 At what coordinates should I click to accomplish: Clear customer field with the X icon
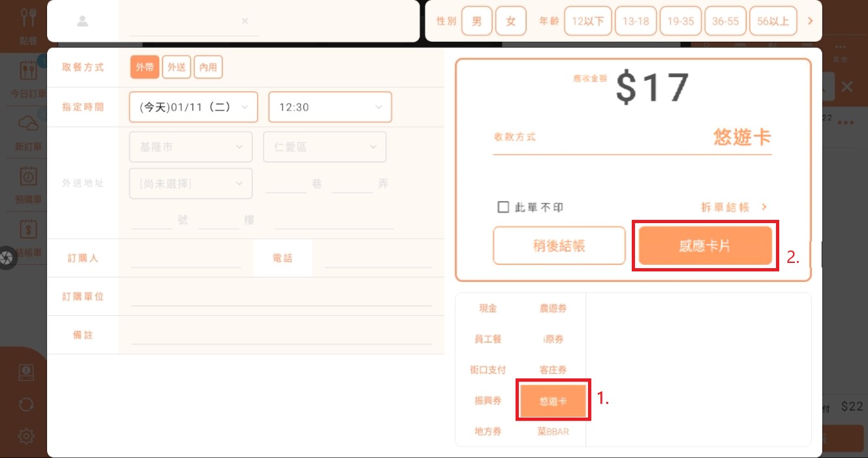[x=245, y=21]
